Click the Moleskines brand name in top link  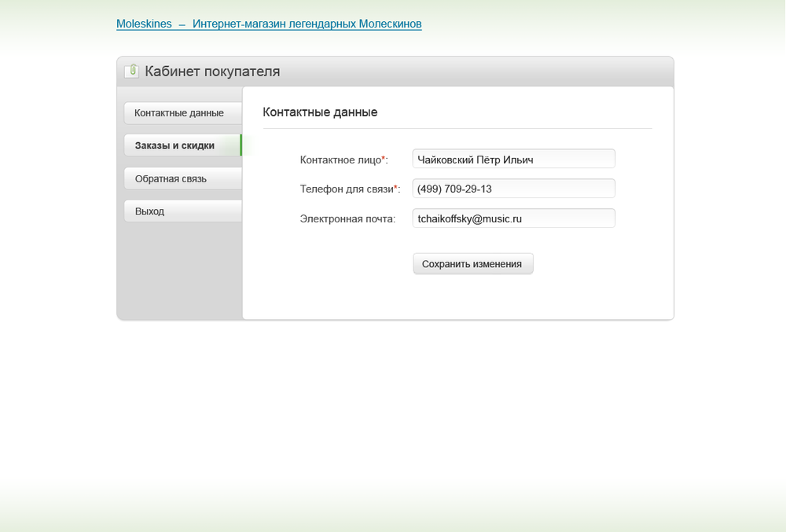coord(144,24)
